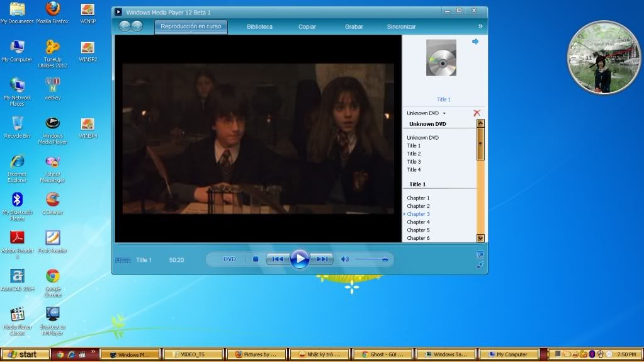Expand quick launch chevron on taskbar
Screen dimensions: 644x362
click(93, 352)
